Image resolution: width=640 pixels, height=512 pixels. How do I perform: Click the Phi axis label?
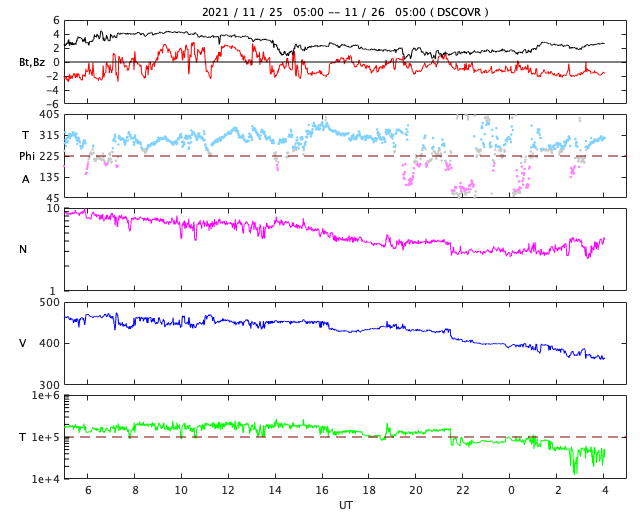point(27,156)
